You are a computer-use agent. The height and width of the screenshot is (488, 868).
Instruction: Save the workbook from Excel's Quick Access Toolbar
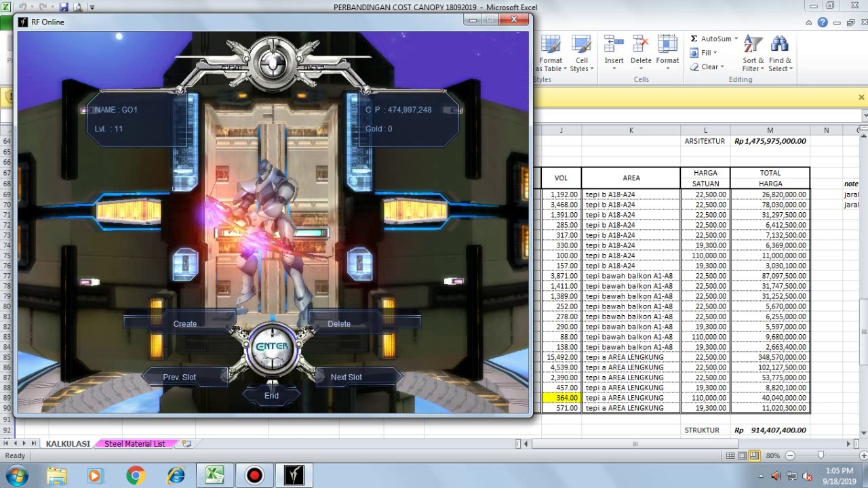click(x=64, y=7)
